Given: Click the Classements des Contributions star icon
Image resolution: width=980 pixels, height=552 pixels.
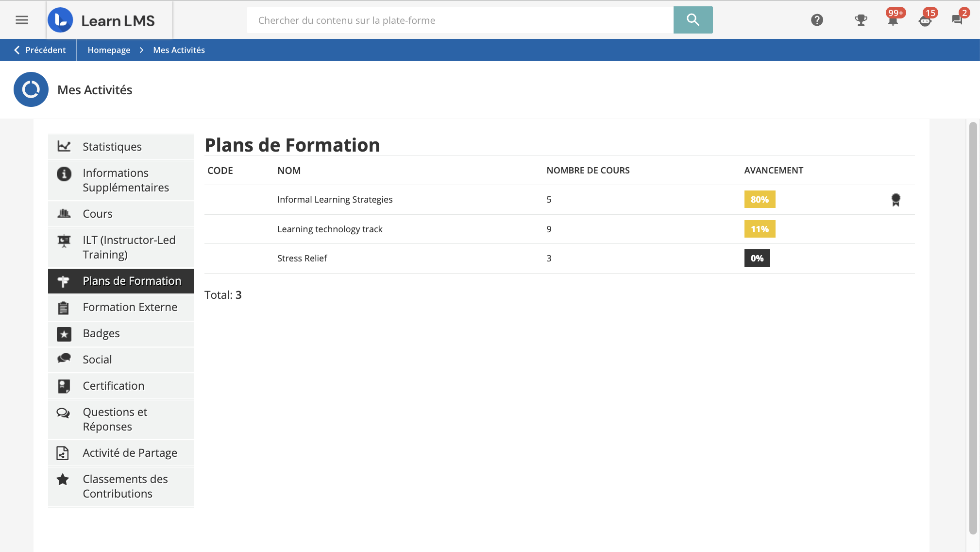Looking at the screenshot, I should tap(63, 480).
